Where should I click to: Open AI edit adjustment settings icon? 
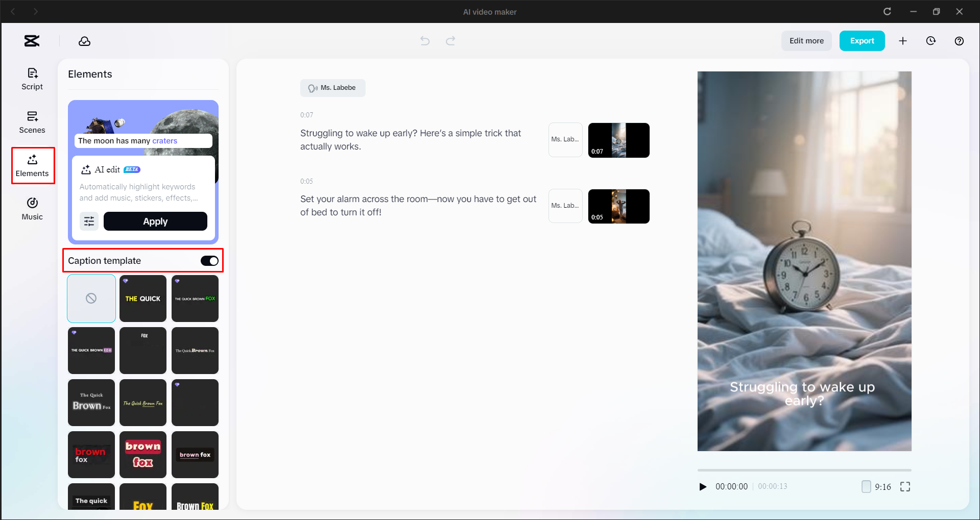(x=89, y=221)
